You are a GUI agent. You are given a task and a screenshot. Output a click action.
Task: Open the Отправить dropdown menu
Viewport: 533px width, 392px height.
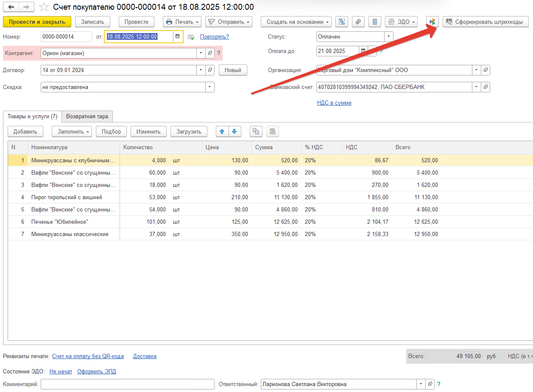[229, 22]
